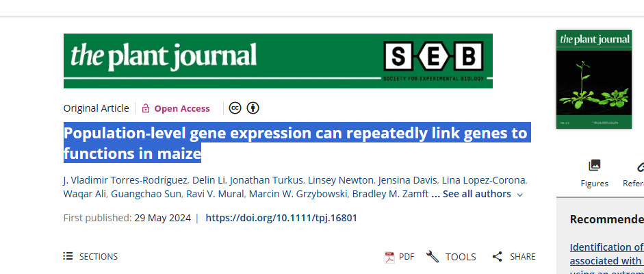The width and height of the screenshot is (644, 274).
Task: Click the PDF file icon
Action: tap(389, 257)
